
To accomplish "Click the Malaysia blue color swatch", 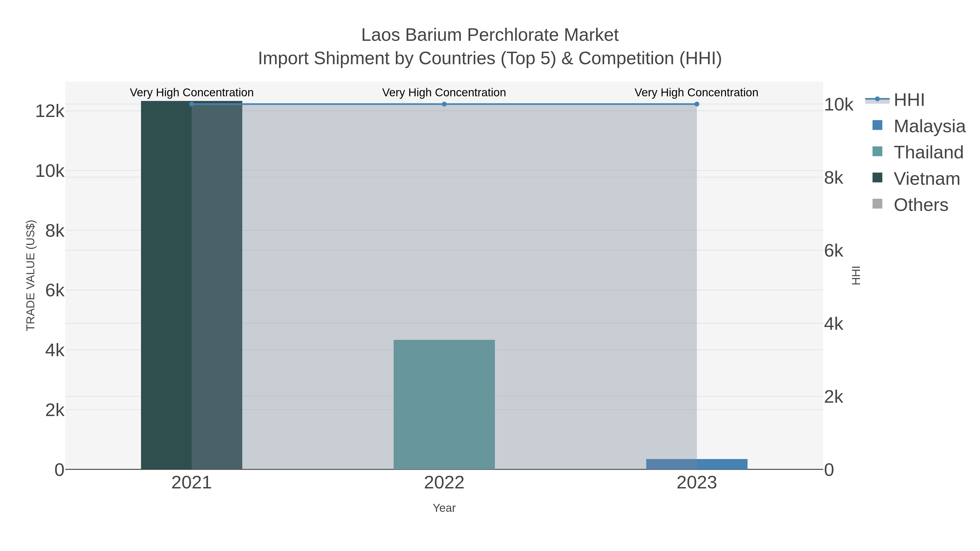I will (x=877, y=125).
